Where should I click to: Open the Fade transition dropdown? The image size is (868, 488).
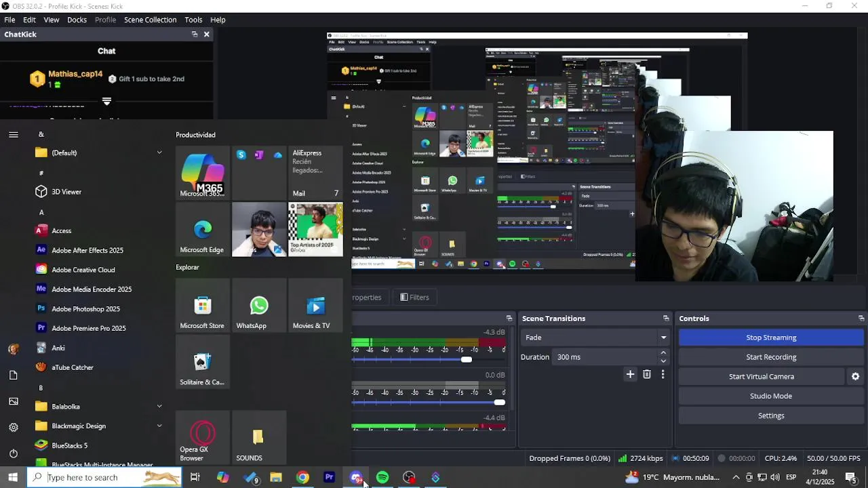coord(596,338)
